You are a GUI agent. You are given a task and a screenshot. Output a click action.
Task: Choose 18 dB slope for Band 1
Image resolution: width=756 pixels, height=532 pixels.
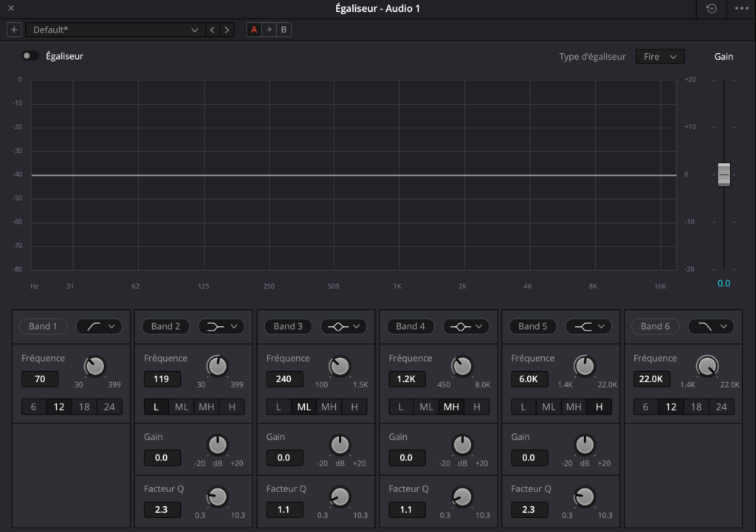[x=84, y=407]
